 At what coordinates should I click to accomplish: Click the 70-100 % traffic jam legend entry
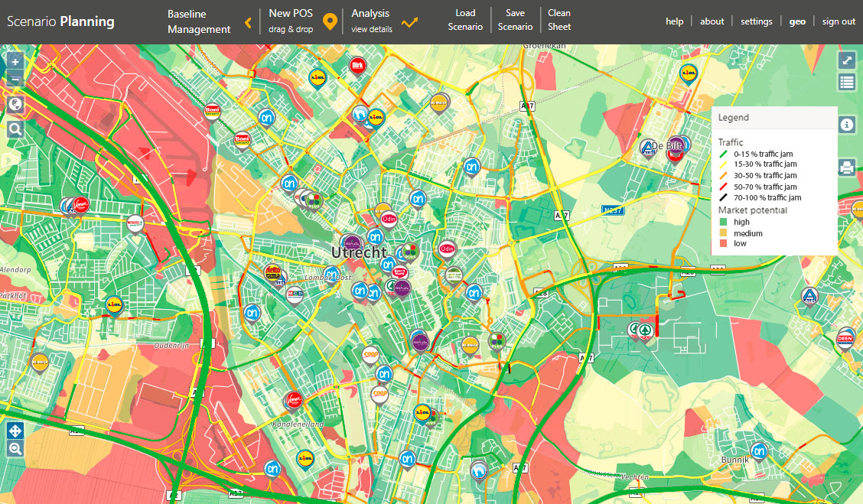tap(760, 197)
